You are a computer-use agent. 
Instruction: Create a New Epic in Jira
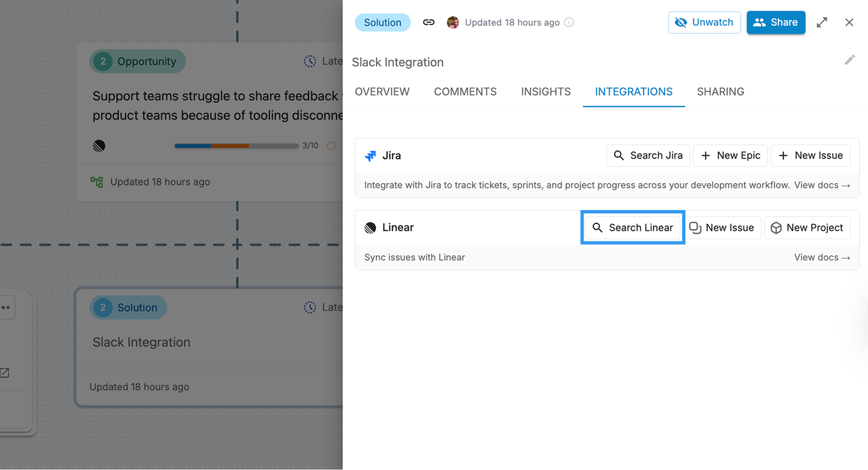(730, 156)
